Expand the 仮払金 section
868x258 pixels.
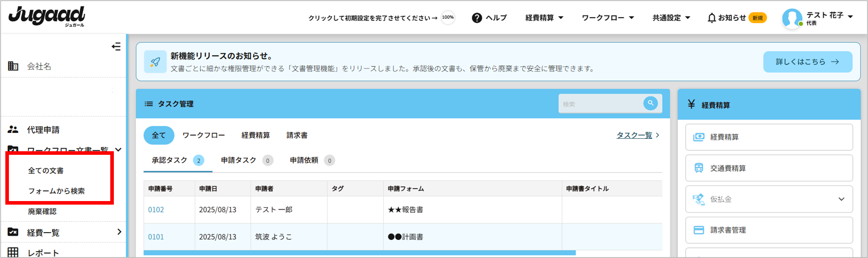point(841,199)
